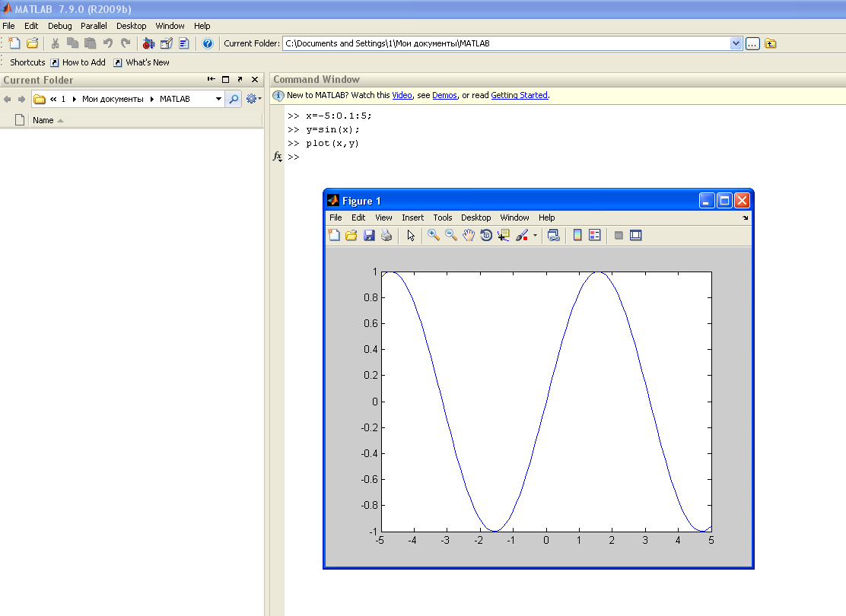Copy using the MATLAB toolbar copy icon
Viewport: 846px width, 616px height.
click(72, 43)
